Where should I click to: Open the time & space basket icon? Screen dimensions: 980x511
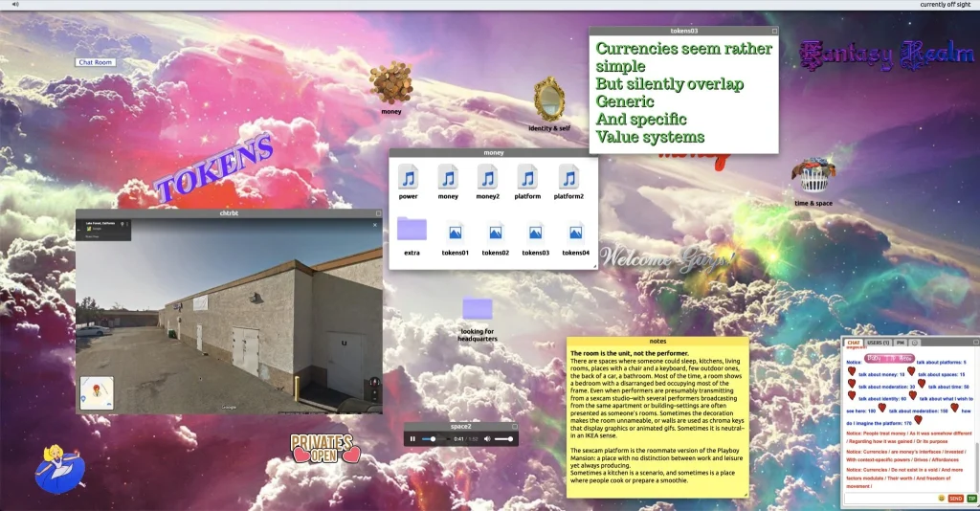click(x=814, y=177)
